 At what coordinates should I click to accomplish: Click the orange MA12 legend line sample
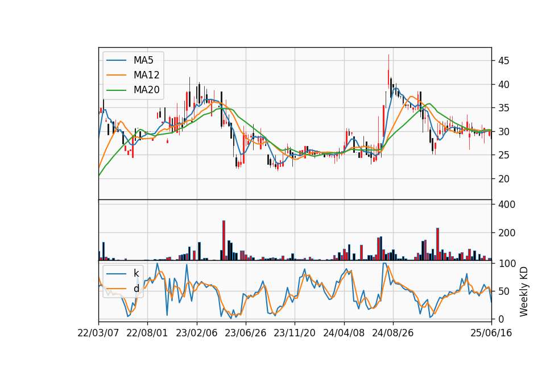116,75
